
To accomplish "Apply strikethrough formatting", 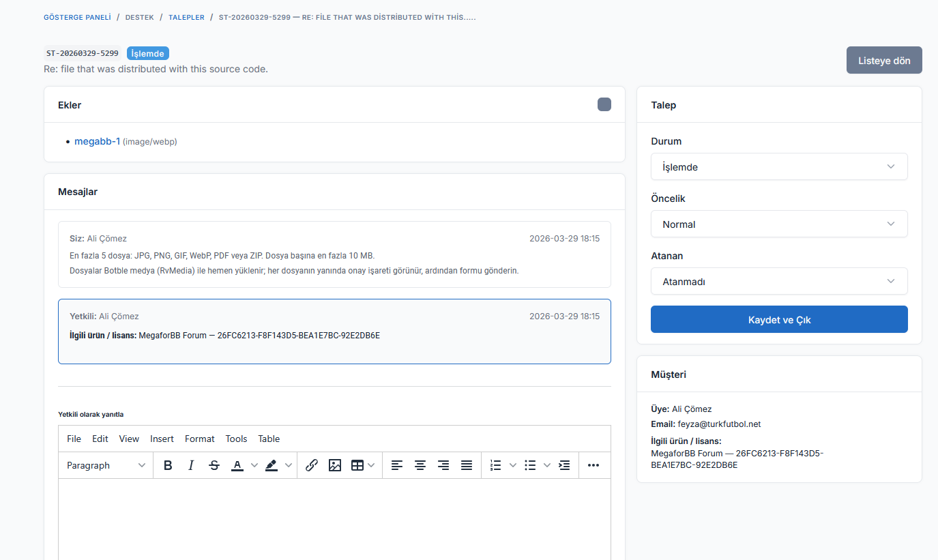I will point(214,465).
